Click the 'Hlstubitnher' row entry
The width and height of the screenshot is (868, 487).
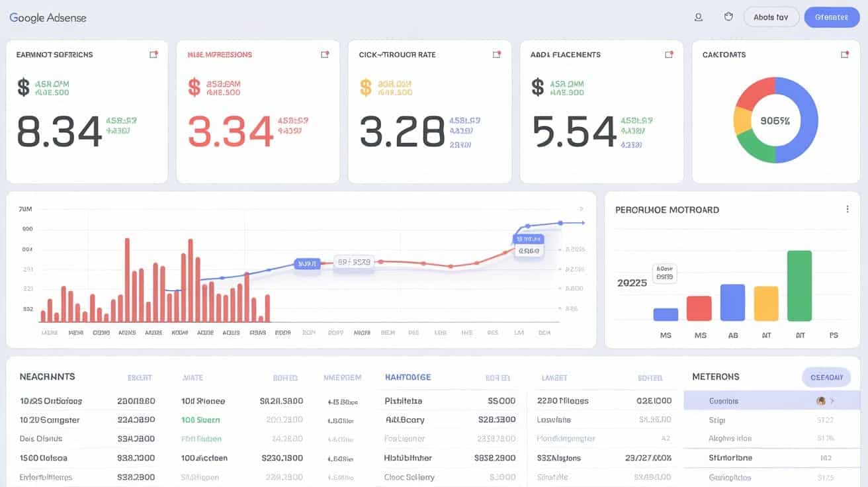click(408, 458)
